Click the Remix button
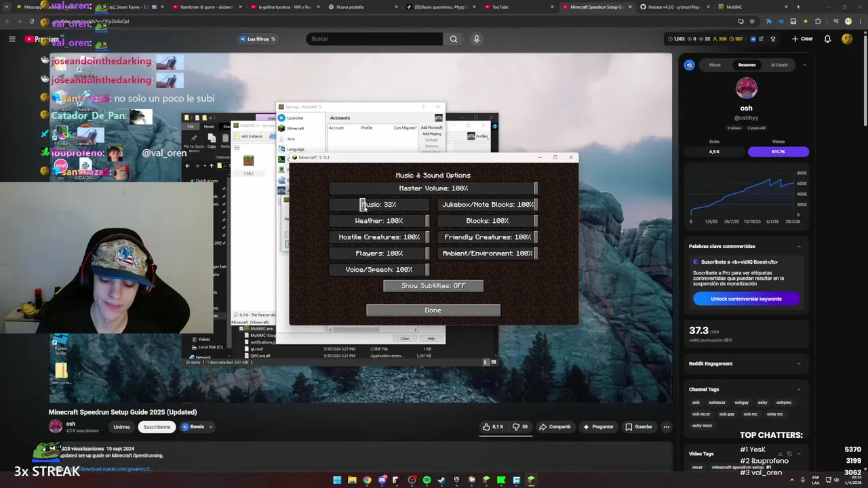The width and height of the screenshot is (868, 488). 193,427
